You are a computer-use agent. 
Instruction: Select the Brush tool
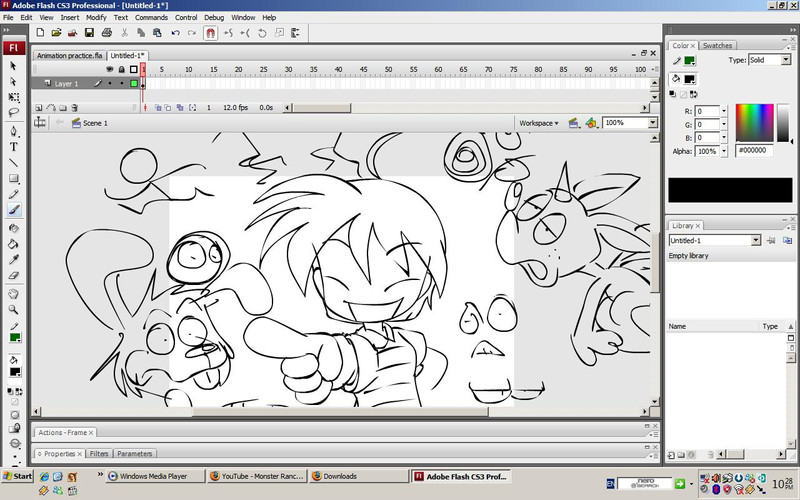(13, 210)
